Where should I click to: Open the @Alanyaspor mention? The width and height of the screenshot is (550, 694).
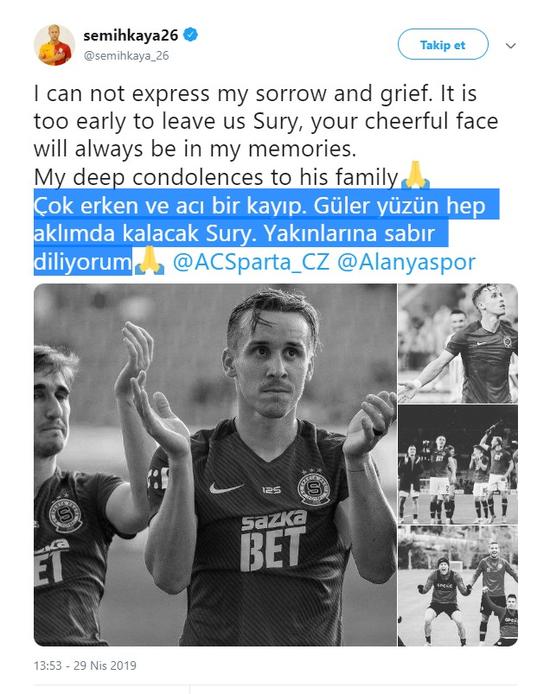406,262
